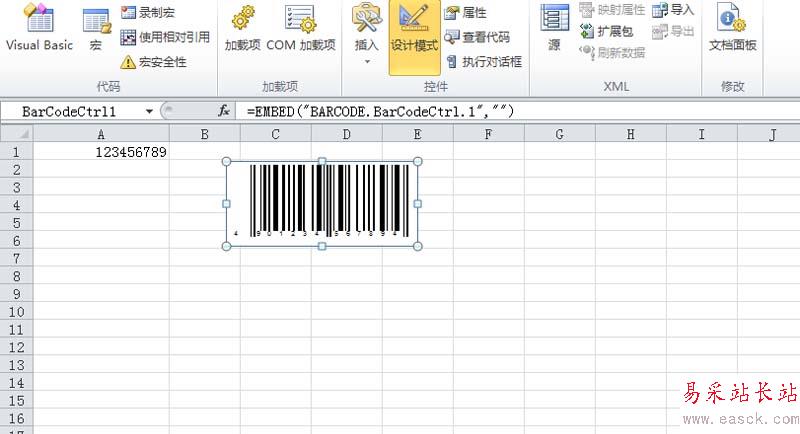Toggle Use Relative References (使用相对引用)
Viewport: 800px width, 434px height.
click(x=165, y=37)
